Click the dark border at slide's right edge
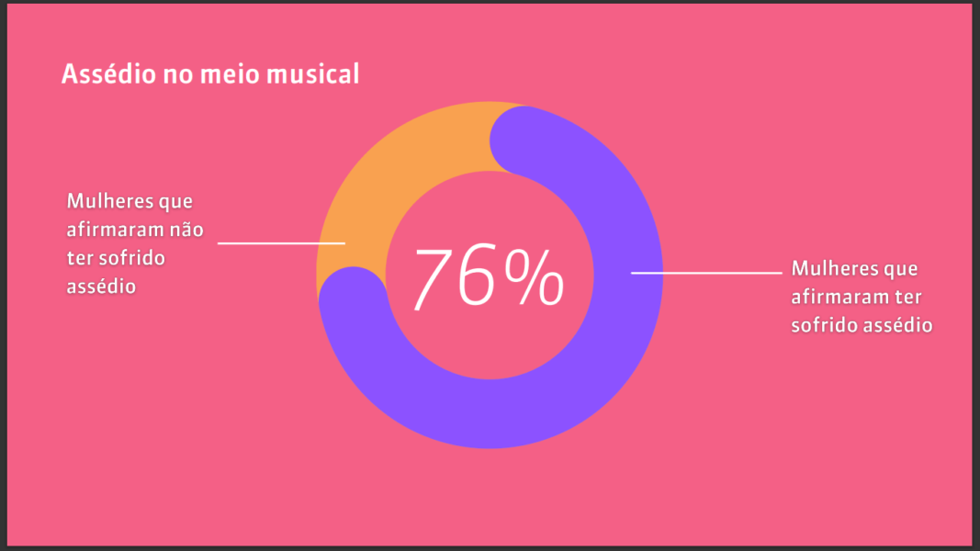This screenshot has height=551, width=980. [975, 275]
